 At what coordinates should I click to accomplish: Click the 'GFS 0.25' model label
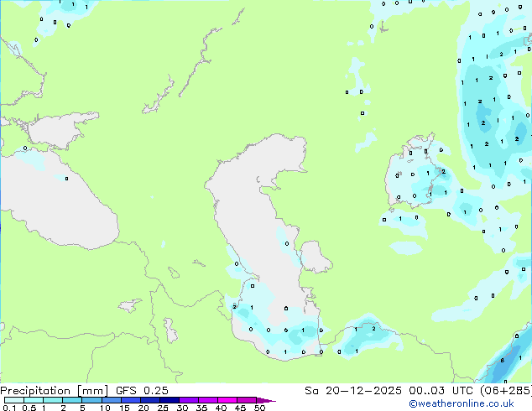142,391
